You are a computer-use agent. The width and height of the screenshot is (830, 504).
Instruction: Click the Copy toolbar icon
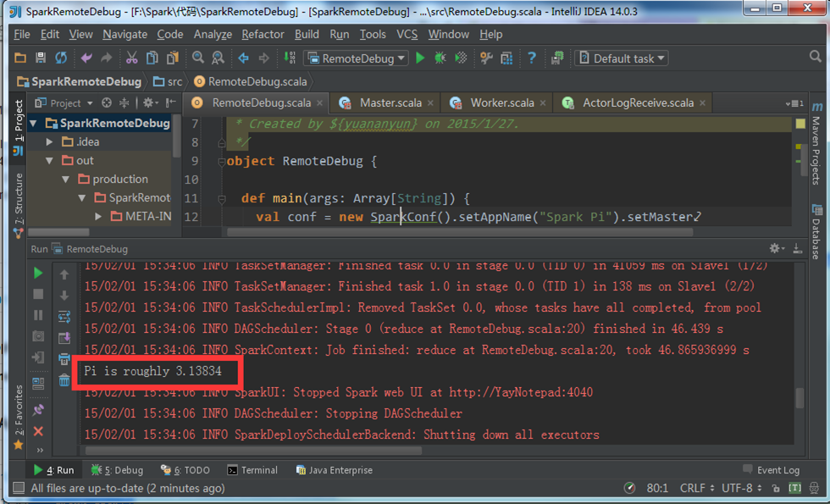pyautogui.click(x=152, y=58)
